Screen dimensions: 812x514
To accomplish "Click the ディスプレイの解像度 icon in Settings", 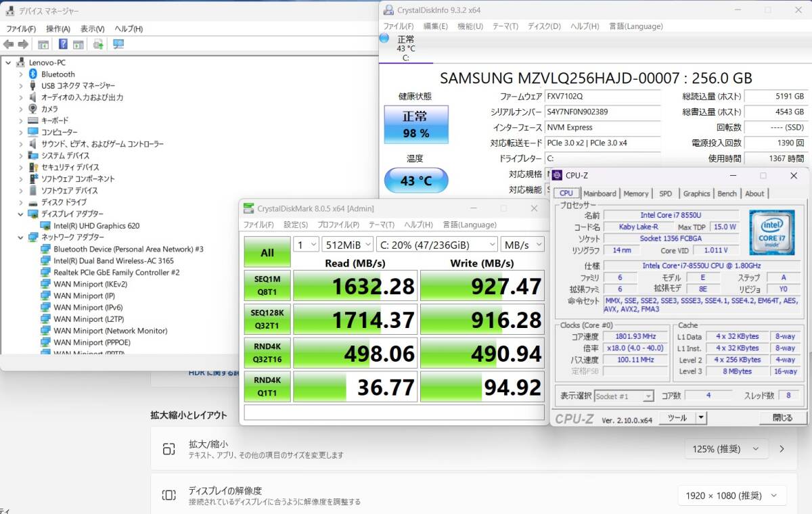I will (x=168, y=495).
